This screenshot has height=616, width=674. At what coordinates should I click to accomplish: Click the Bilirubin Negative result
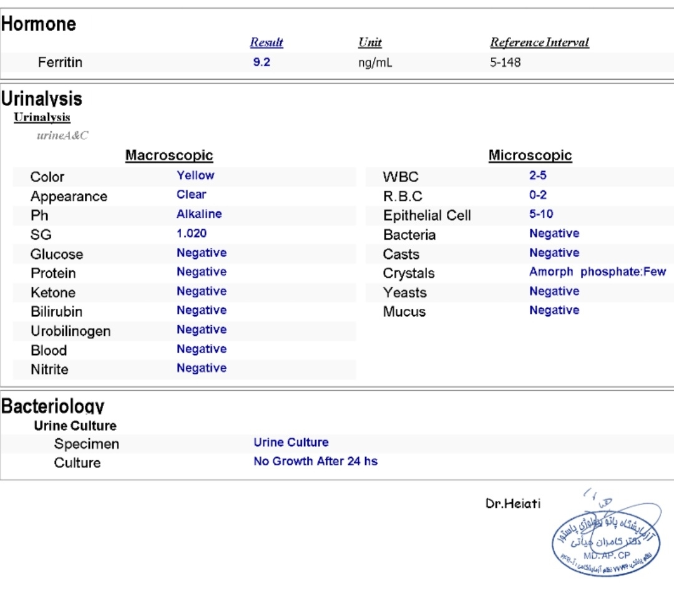click(x=202, y=310)
